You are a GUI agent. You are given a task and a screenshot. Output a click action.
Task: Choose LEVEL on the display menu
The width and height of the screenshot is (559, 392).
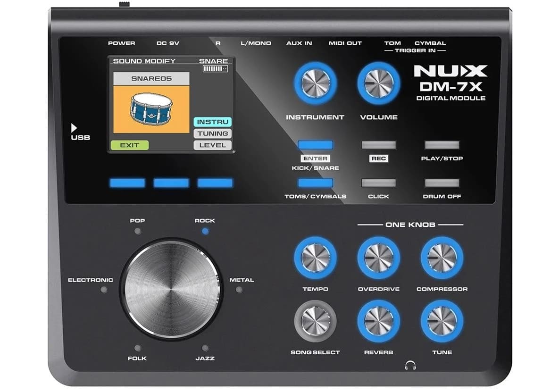(x=212, y=145)
